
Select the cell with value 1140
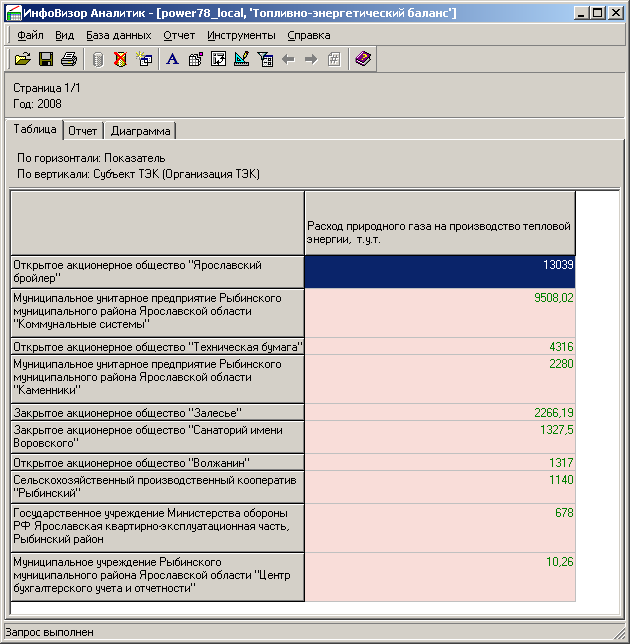[x=440, y=487]
